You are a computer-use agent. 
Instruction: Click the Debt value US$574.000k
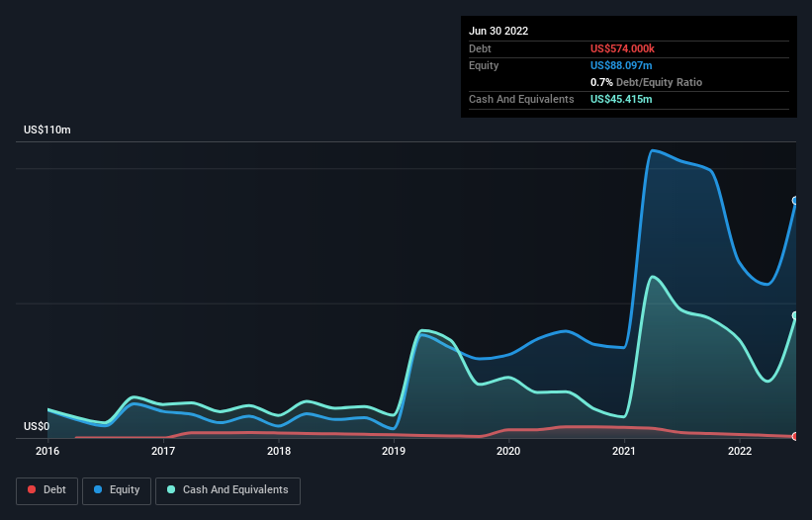[622, 48]
